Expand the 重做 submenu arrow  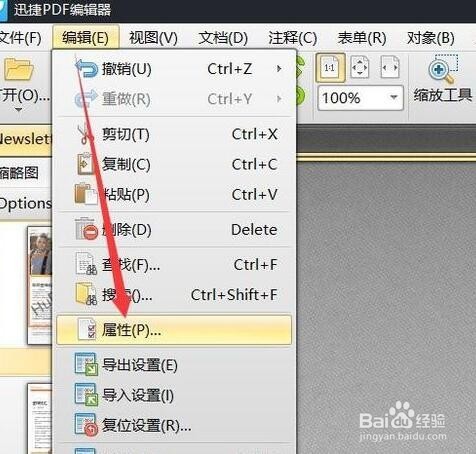[279, 99]
